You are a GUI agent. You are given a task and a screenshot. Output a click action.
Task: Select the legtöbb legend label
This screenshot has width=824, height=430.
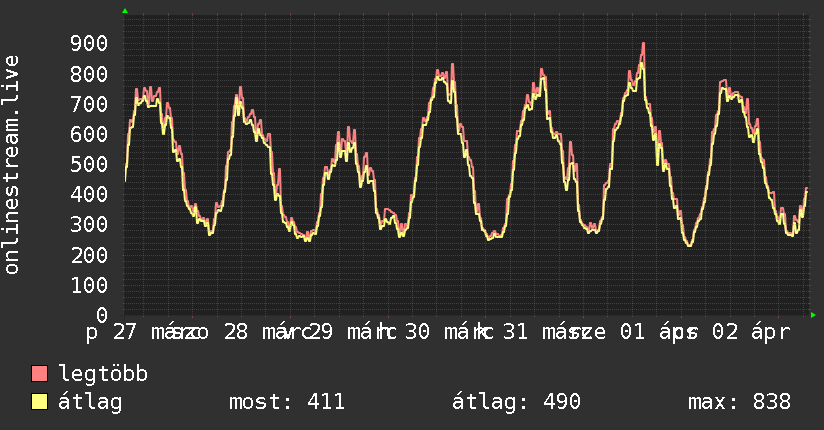[103, 374]
